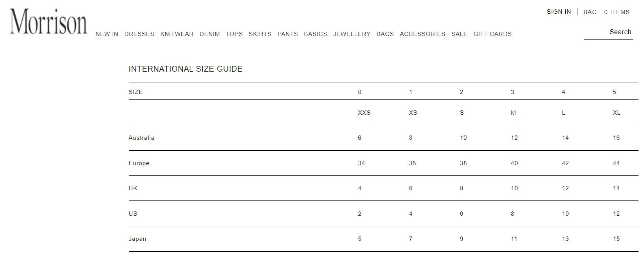Select the DENIM menu item

(210, 34)
